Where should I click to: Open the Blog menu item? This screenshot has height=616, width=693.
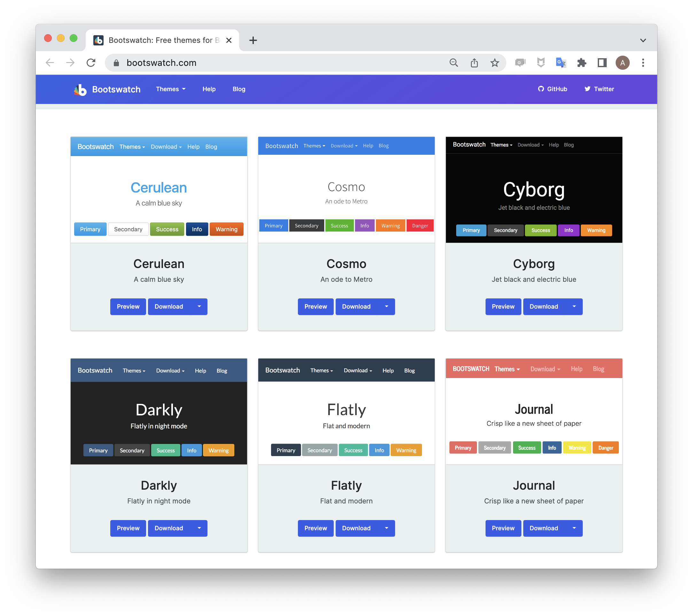pos(239,89)
